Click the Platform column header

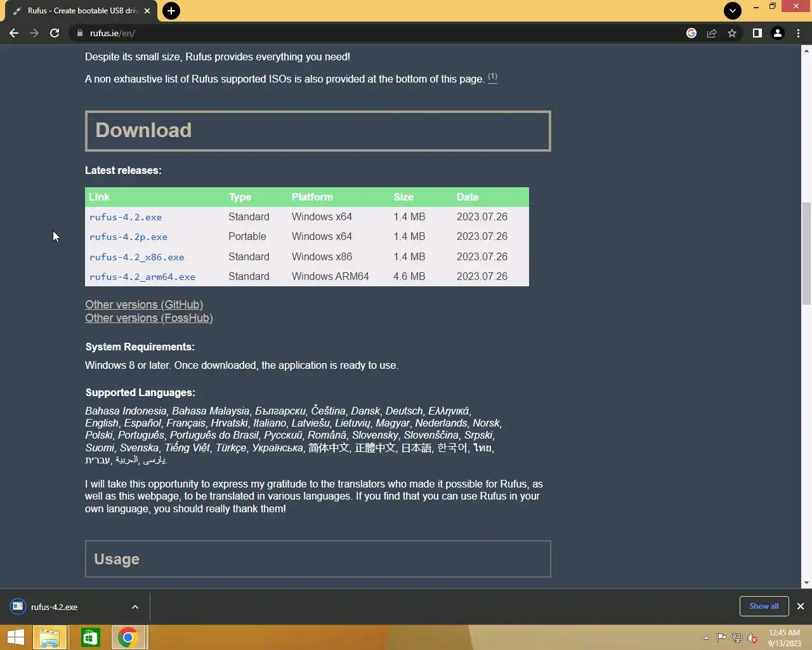tap(312, 197)
